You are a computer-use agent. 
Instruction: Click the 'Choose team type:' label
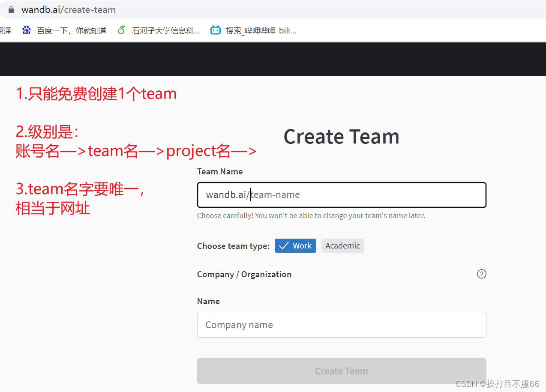[233, 246]
